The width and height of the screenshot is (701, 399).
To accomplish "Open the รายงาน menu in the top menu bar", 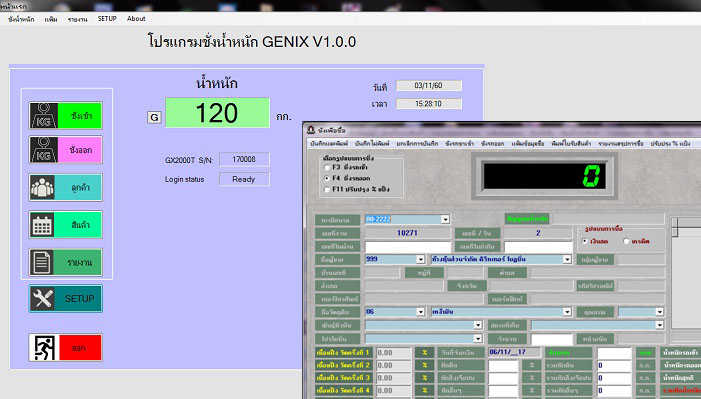I will coord(78,19).
